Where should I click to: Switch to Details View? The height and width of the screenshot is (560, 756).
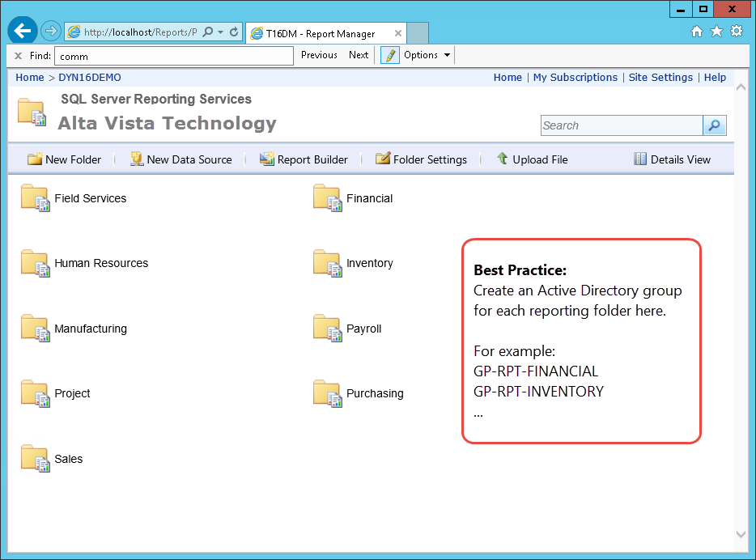click(x=672, y=159)
